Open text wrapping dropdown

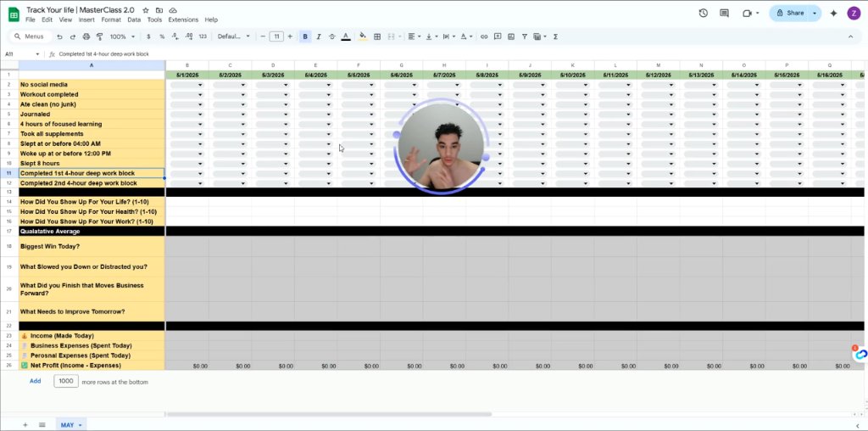coord(448,36)
